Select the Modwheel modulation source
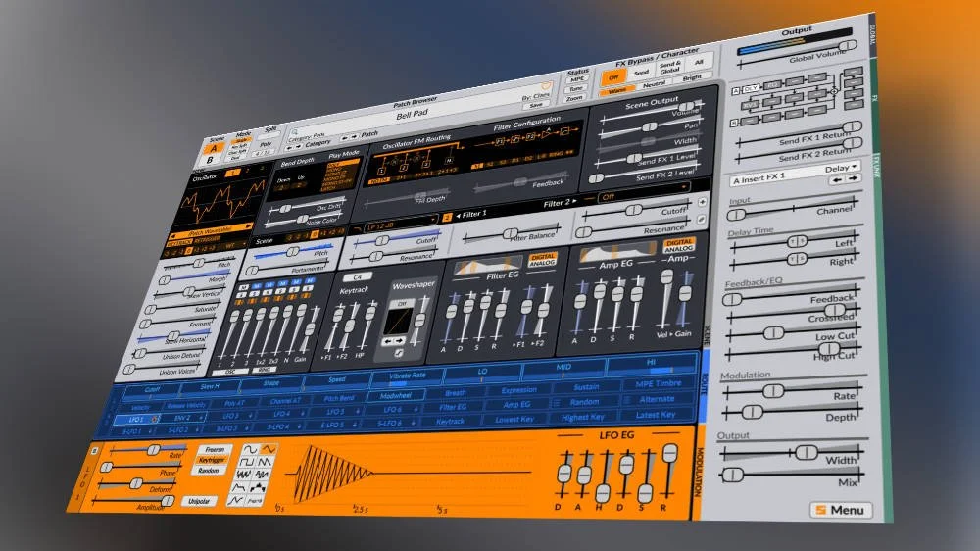 coord(395,395)
